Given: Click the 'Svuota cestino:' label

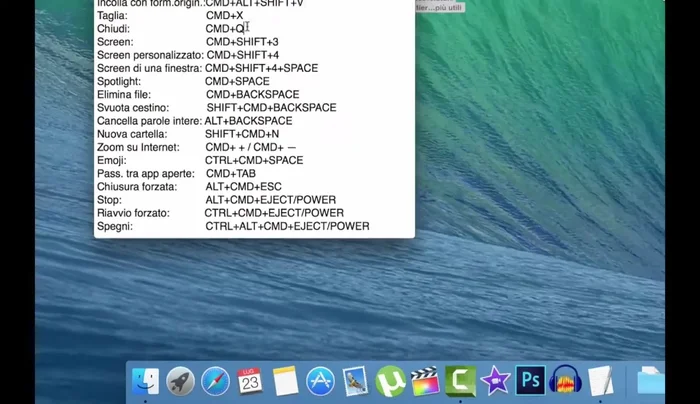Looking at the screenshot, I should click(133, 108).
